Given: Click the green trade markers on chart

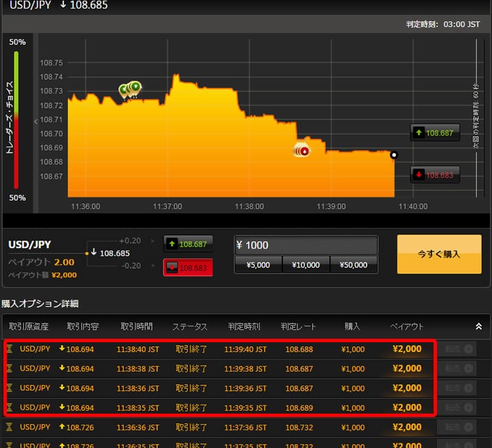Looking at the screenshot, I should (131, 89).
